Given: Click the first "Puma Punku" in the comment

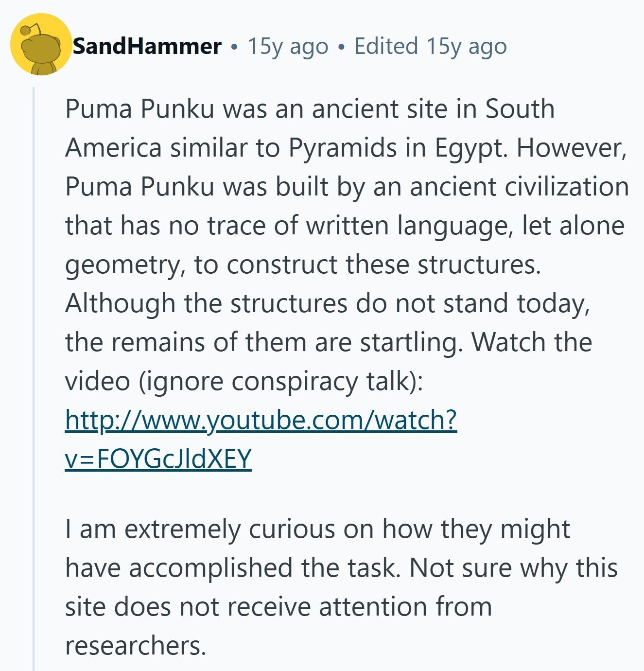Looking at the screenshot, I should point(139,108).
